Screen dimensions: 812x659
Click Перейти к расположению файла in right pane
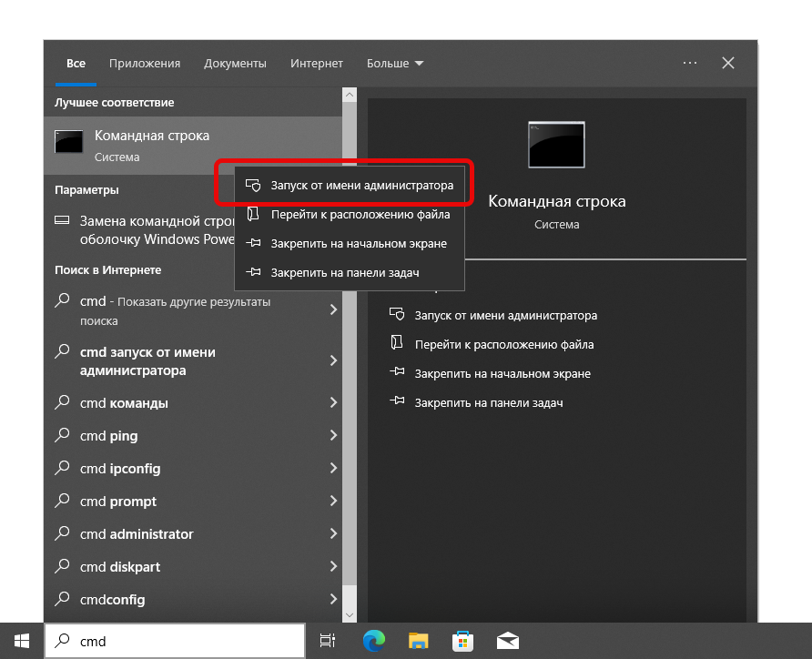(x=503, y=345)
